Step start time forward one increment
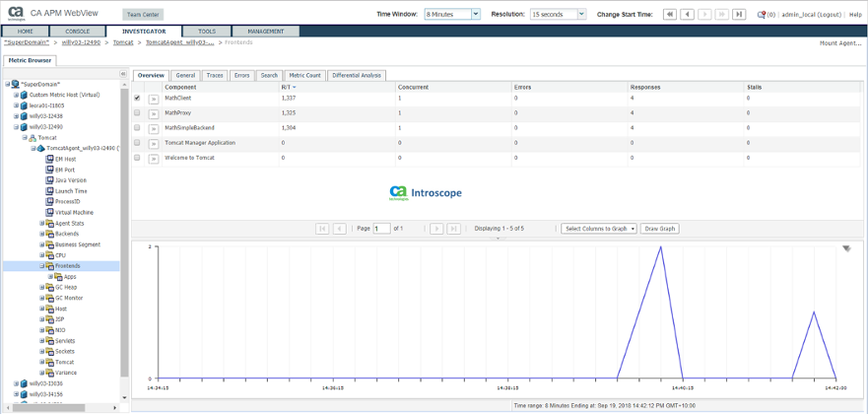 [704, 15]
